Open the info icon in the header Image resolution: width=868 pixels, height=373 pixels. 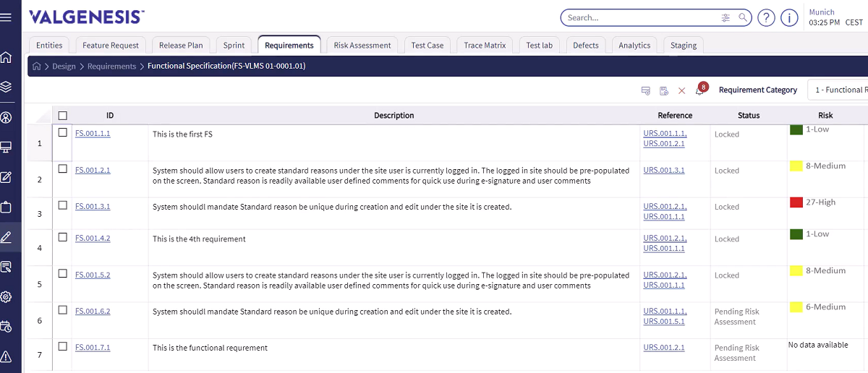(x=789, y=17)
